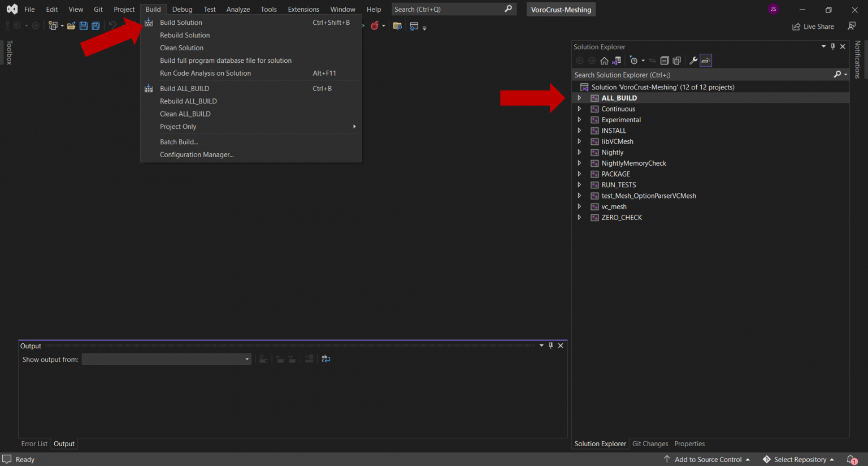
Task: Select Rebuild Solution from Build menu
Action: click(185, 35)
